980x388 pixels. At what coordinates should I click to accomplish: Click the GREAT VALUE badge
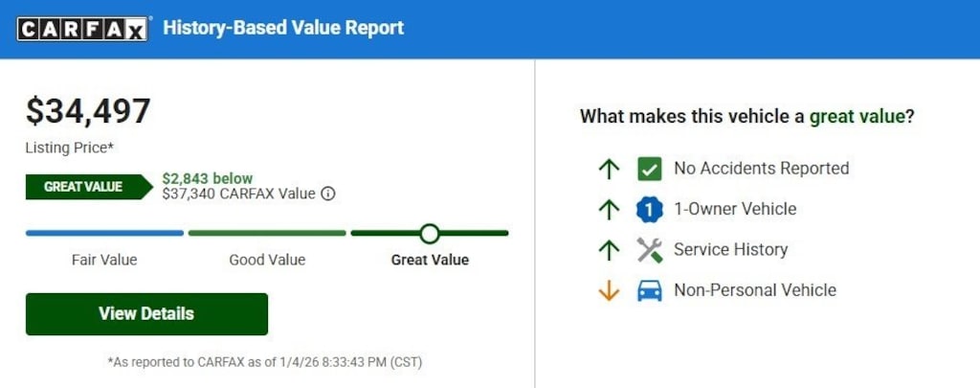click(86, 187)
